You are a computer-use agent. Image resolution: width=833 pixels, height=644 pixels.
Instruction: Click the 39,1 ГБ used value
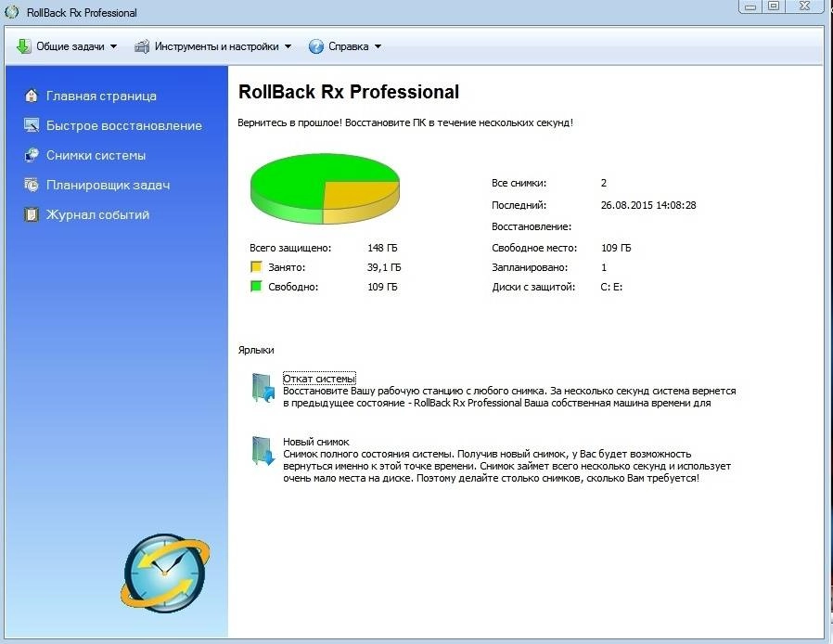[384, 267]
